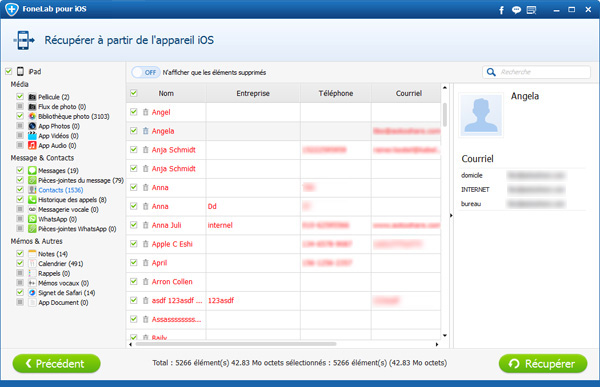
Task: Uncheck the Notes (14) checkbox
Action: coord(20,253)
